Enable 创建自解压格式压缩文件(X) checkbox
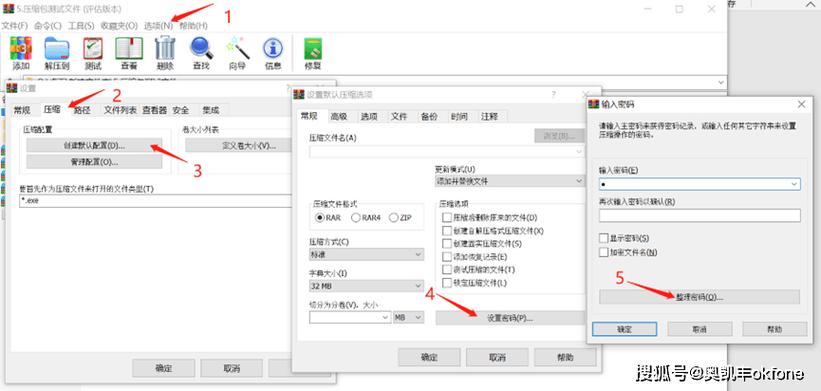The width and height of the screenshot is (821, 391). point(447,230)
